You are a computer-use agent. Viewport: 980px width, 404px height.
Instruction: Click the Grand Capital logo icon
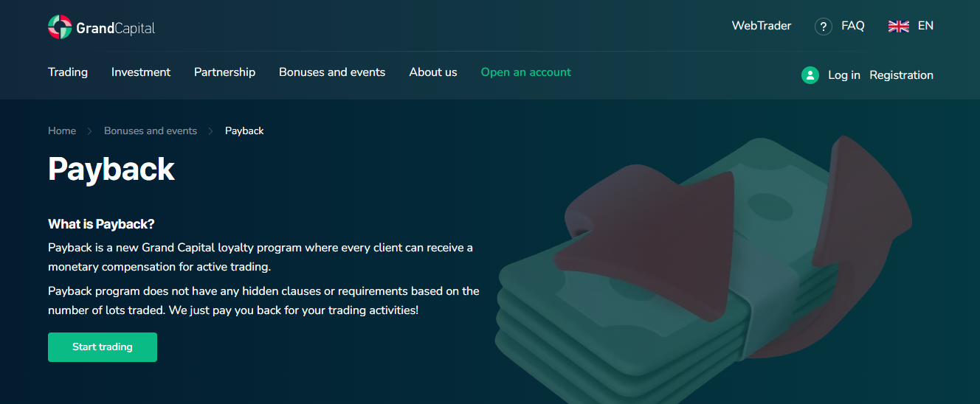(60, 27)
